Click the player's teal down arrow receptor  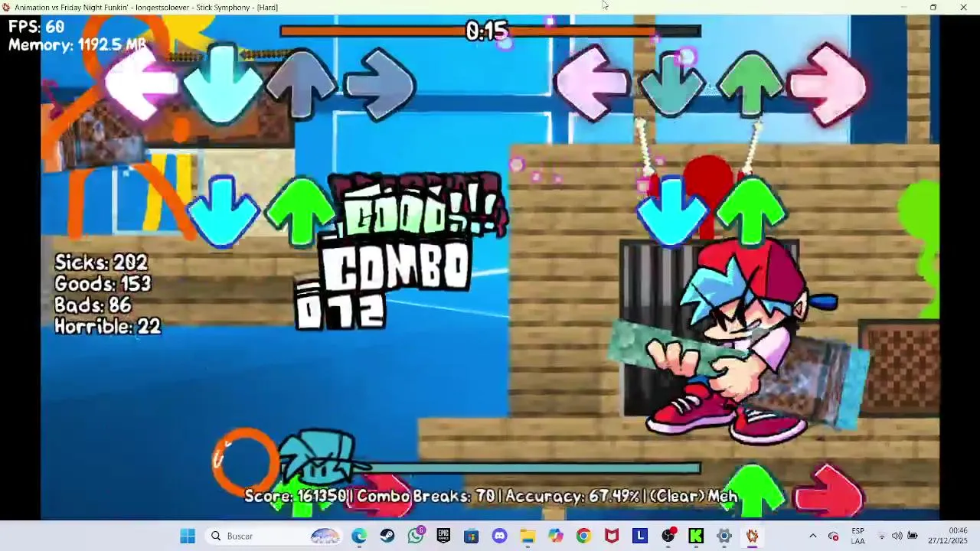click(671, 83)
